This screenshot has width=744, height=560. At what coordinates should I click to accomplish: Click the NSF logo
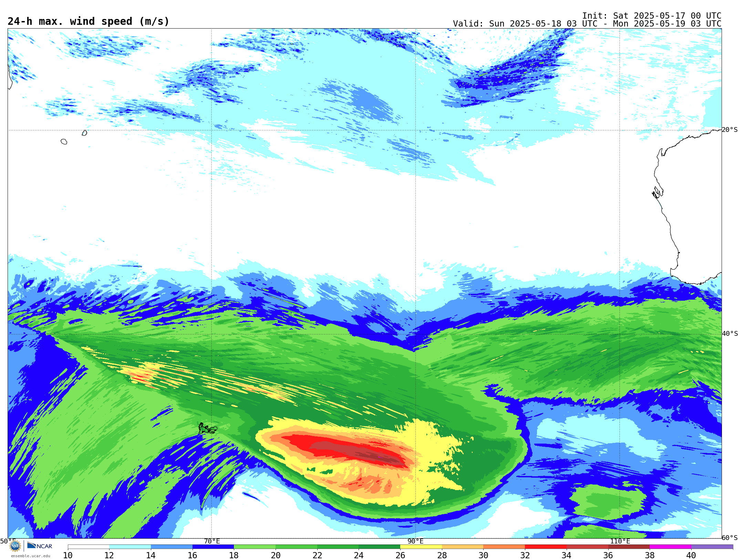pyautogui.click(x=15, y=546)
